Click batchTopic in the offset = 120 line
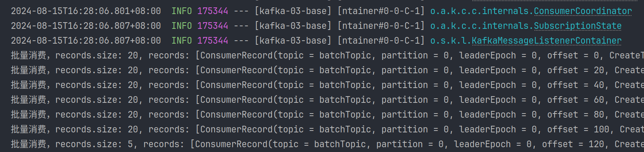Screen dimensions: 644x152 pyautogui.click(x=340, y=144)
